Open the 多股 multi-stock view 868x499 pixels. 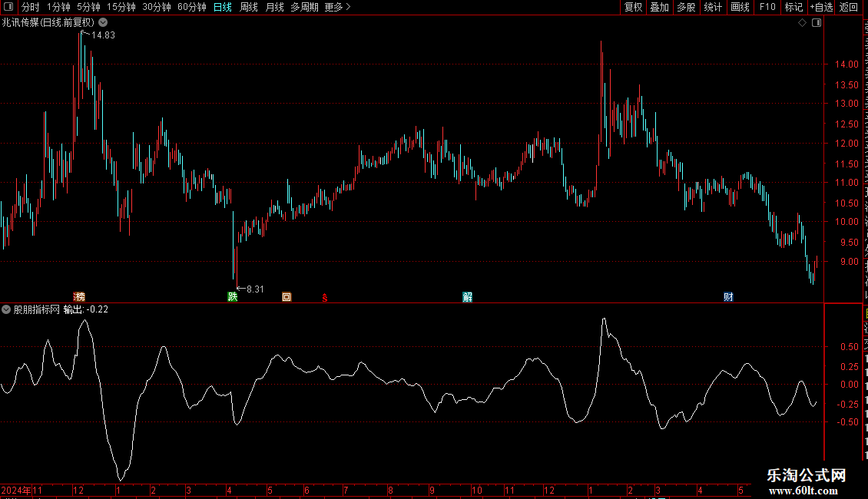686,7
